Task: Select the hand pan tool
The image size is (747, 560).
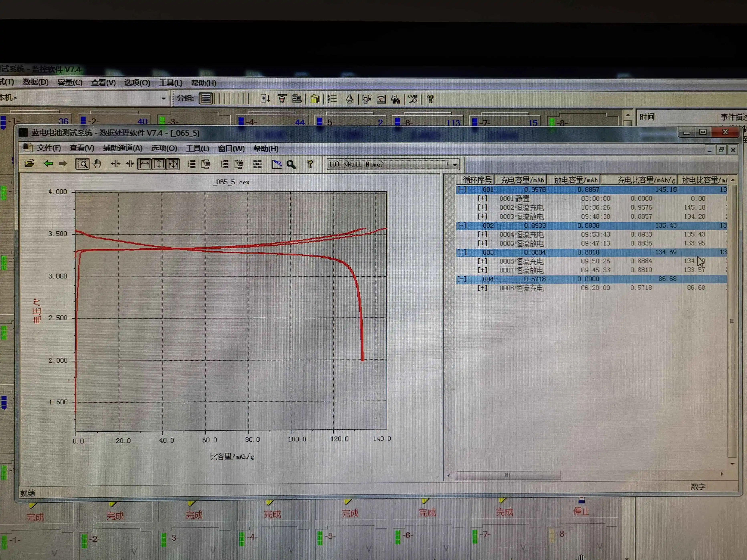Action: point(97,164)
